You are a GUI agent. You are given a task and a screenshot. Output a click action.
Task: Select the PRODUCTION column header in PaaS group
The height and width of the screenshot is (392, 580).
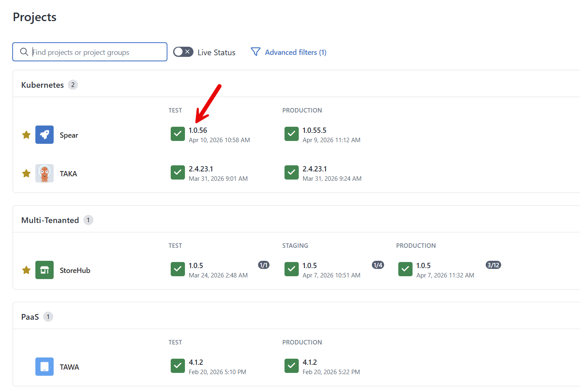[302, 342]
